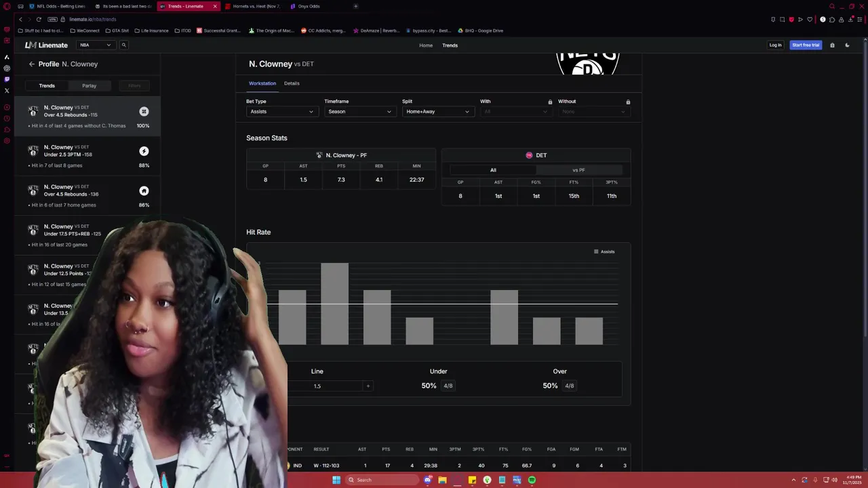868x488 pixels.
Task: Click the Line value field 1.5
Action: click(317, 386)
